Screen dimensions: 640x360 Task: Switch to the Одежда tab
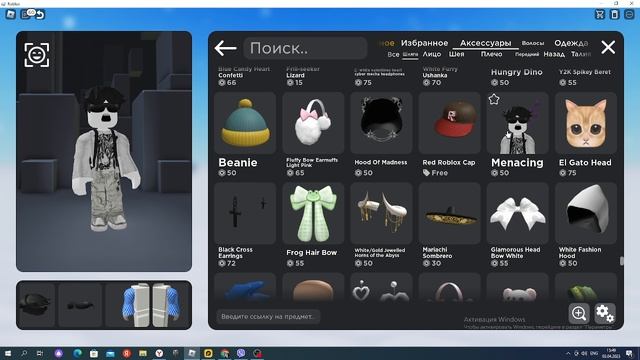571,43
